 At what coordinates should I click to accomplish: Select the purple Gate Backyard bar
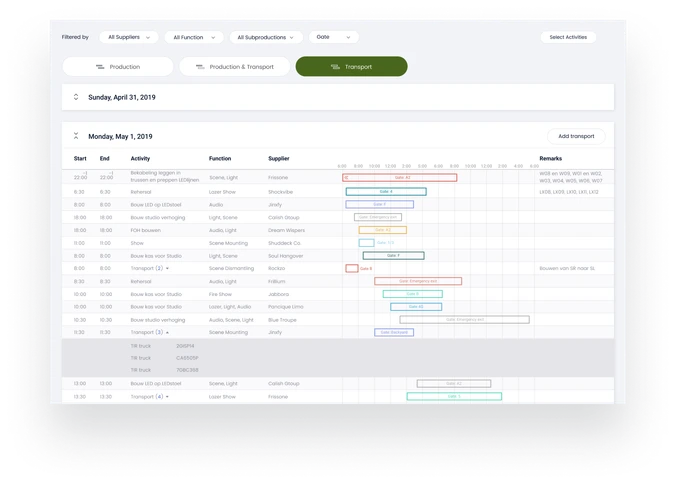tap(394, 332)
